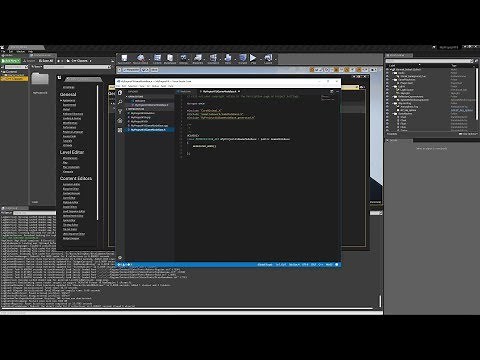Select highlighted C++ Classes in Content Browser tree
480x360 pixels.
[x=14, y=79]
